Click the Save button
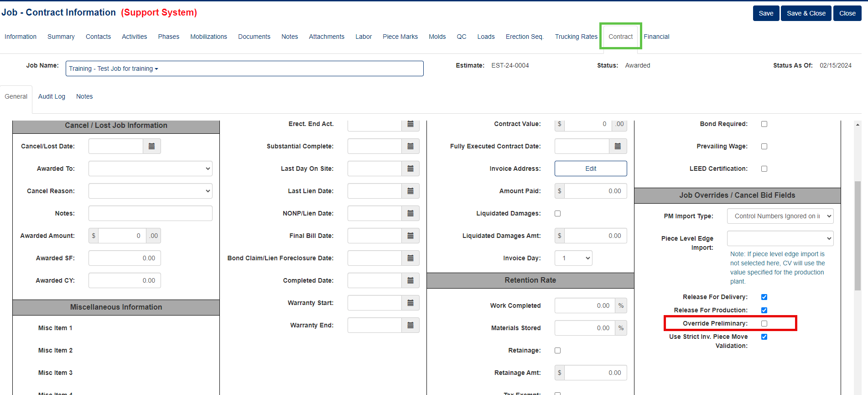 coord(766,13)
